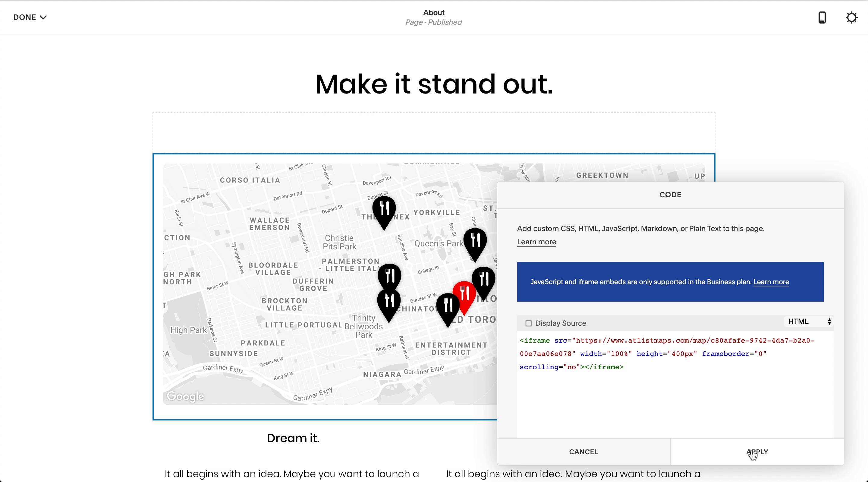This screenshot has width=868, height=482.
Task: Click LITTLE PORTUGAL label on map
Action: 303,325
